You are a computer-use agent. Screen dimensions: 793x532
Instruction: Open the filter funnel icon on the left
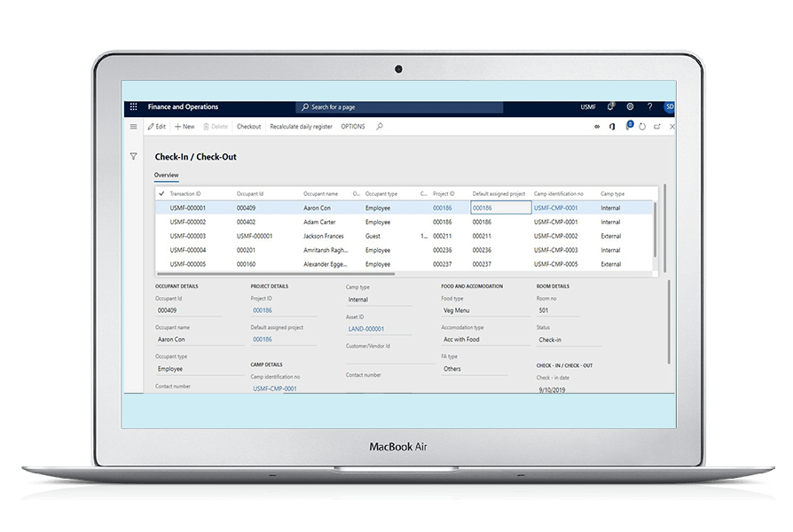(x=134, y=155)
